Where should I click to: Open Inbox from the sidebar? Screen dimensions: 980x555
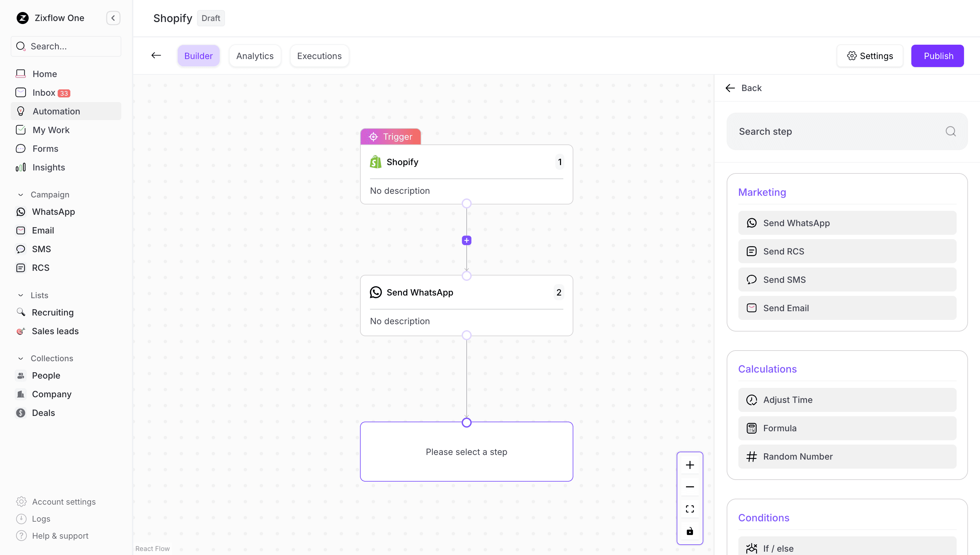(44, 93)
